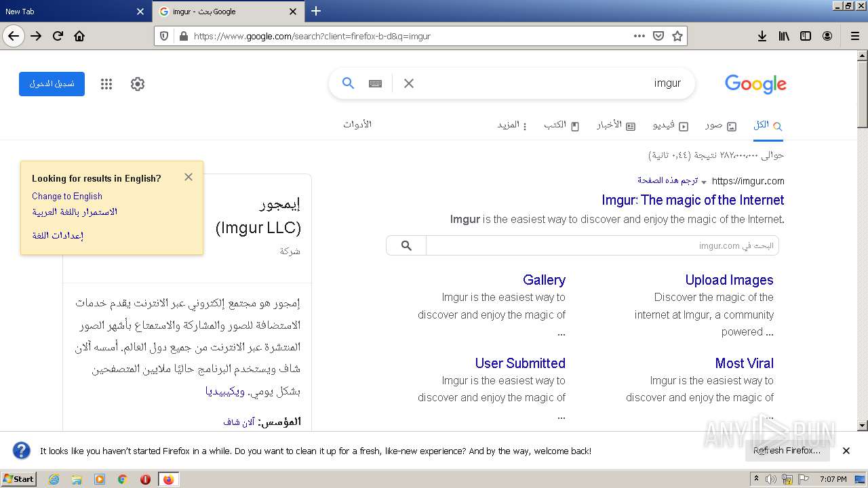Open the Firefox downloads panel
The width and height of the screenshot is (868, 488).
762,36
